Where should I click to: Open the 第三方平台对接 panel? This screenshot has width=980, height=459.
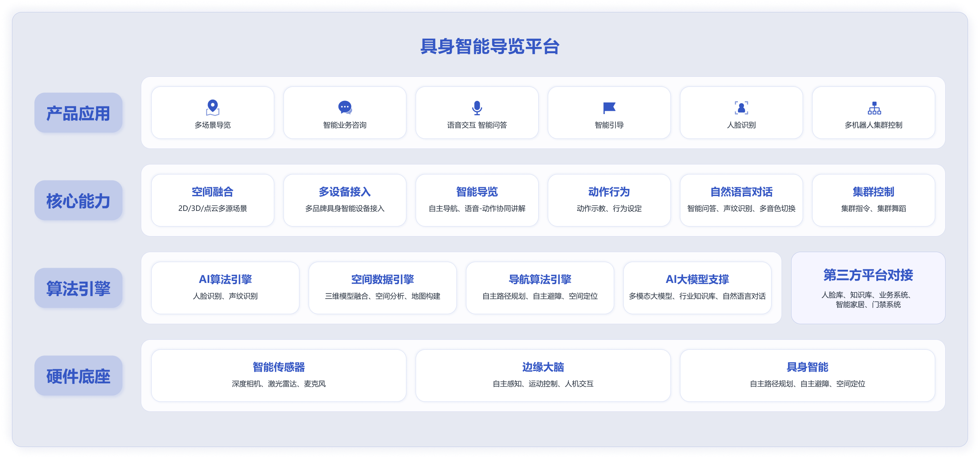point(868,288)
